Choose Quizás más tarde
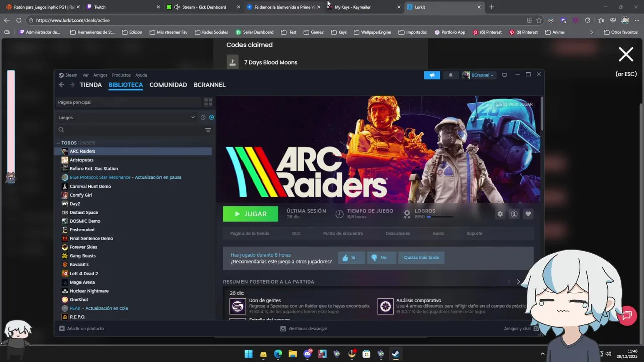644x362 pixels. pos(421,258)
